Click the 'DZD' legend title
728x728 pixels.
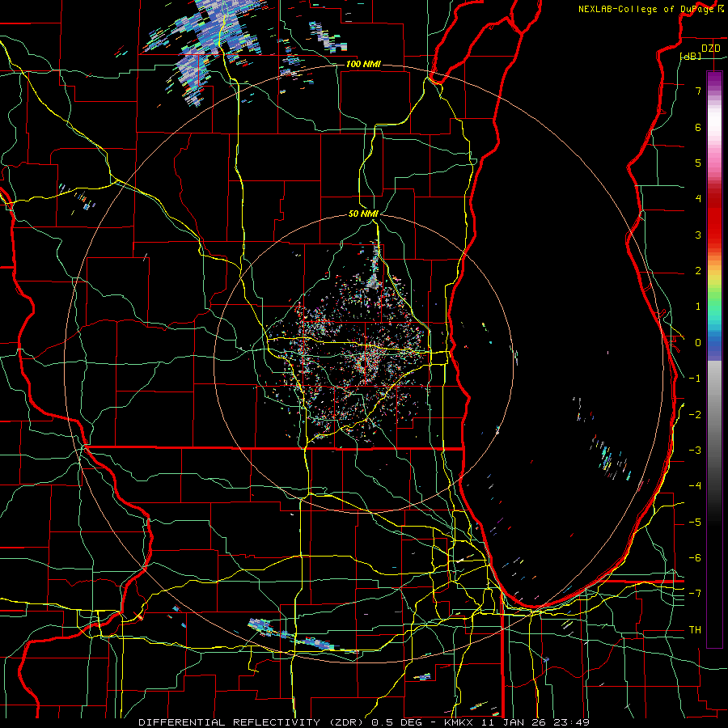[x=710, y=49]
